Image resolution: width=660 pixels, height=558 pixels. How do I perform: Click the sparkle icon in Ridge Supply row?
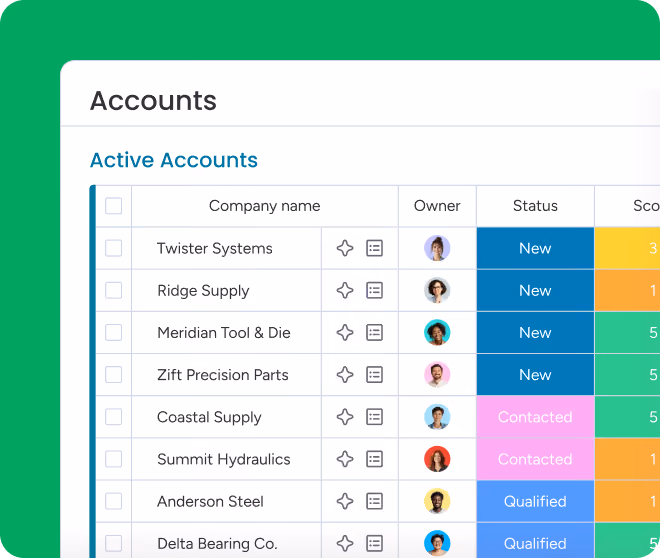click(345, 290)
